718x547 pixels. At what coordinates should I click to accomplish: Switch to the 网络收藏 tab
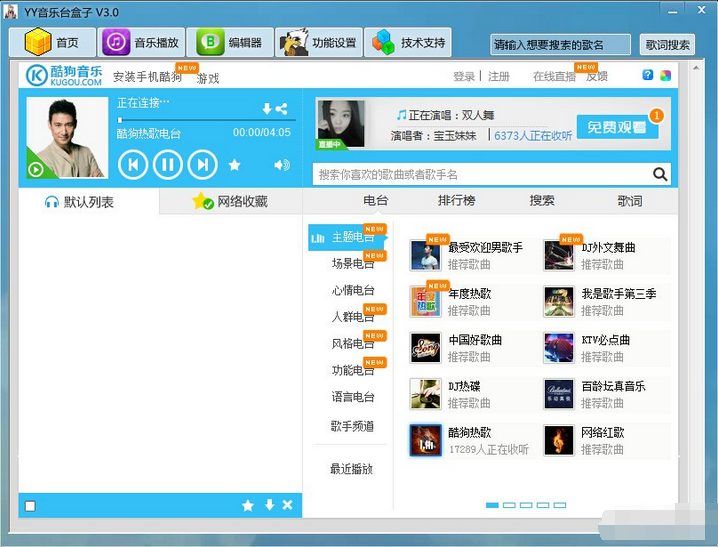click(x=231, y=201)
